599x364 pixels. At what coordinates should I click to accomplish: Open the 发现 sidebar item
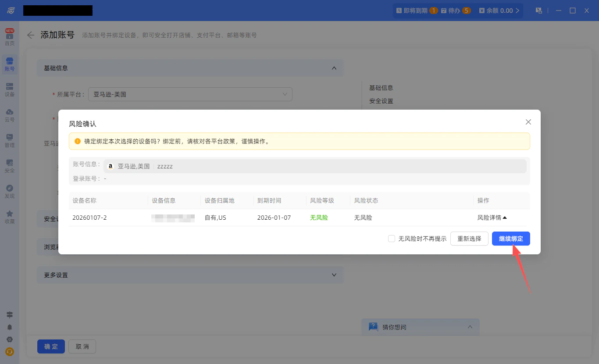tap(10, 192)
